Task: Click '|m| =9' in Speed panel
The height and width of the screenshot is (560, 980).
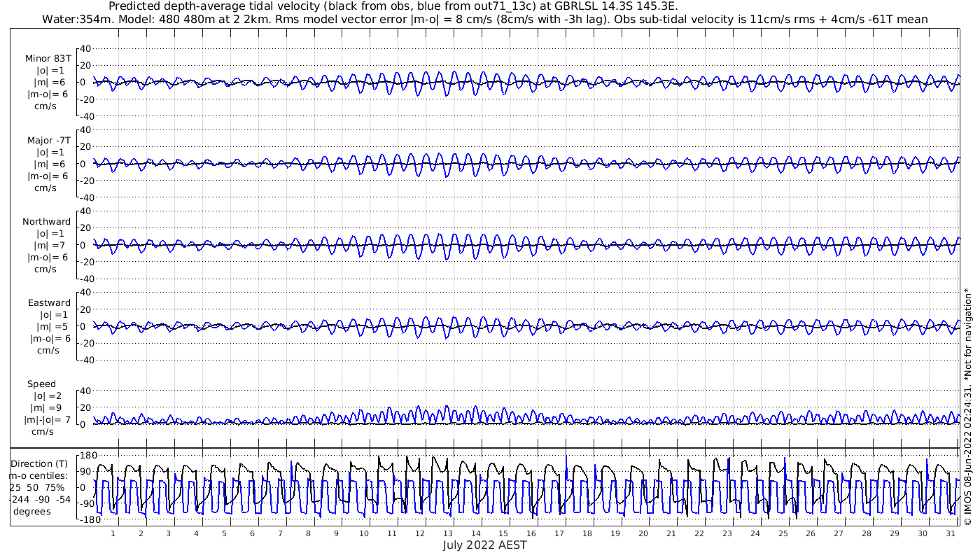Action: pos(45,408)
